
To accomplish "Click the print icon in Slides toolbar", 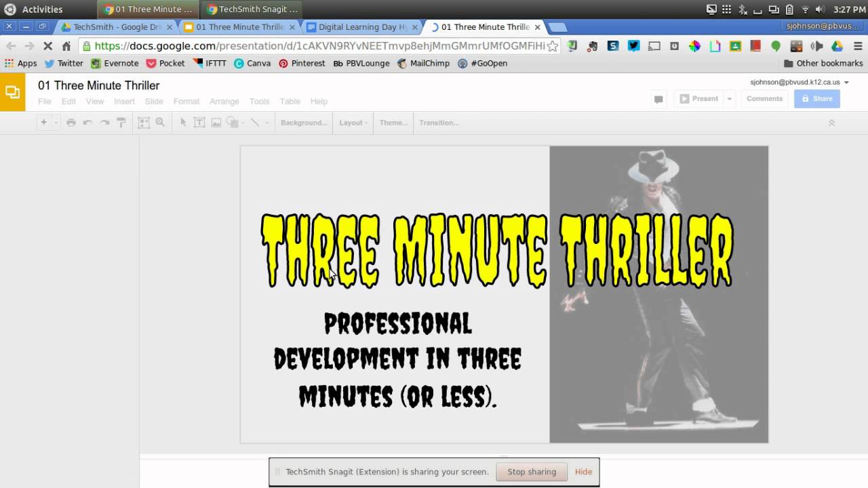I will click(71, 123).
